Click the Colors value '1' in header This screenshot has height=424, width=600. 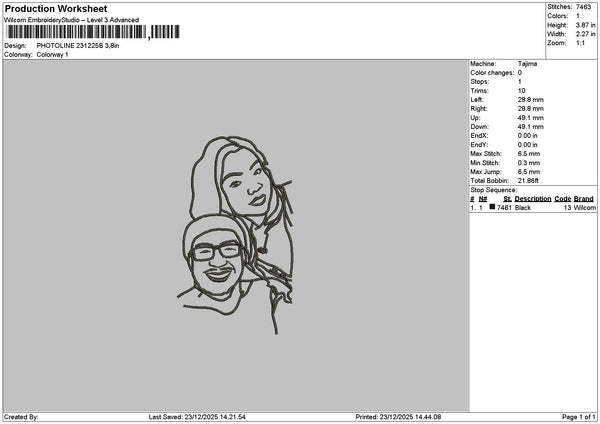(x=578, y=16)
